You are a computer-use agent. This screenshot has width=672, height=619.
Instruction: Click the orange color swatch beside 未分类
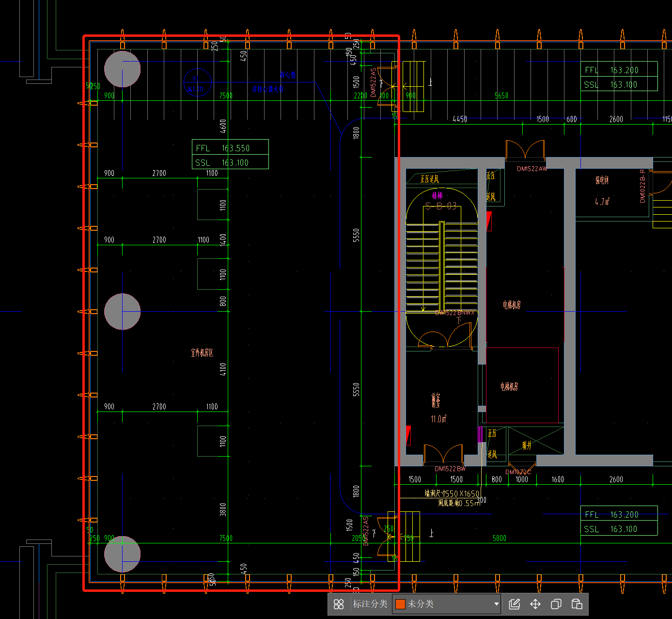(400, 604)
